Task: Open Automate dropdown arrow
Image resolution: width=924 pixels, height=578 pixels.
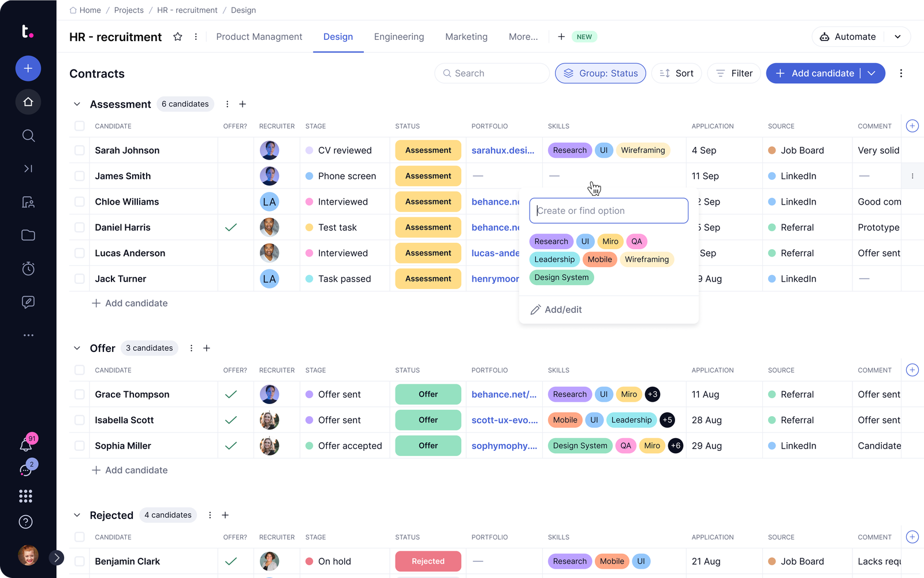Action: [897, 37]
